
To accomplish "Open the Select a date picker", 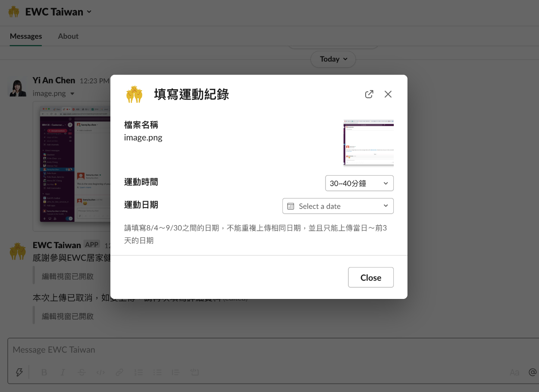I will click(x=338, y=206).
